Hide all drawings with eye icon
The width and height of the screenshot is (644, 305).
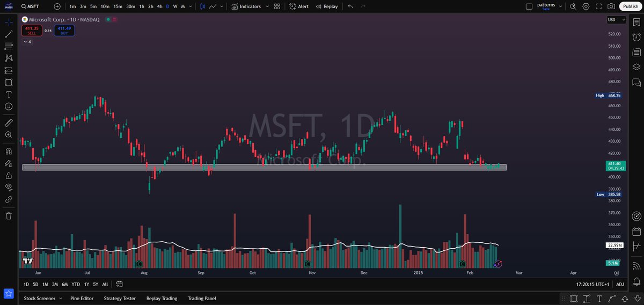pyautogui.click(x=9, y=187)
